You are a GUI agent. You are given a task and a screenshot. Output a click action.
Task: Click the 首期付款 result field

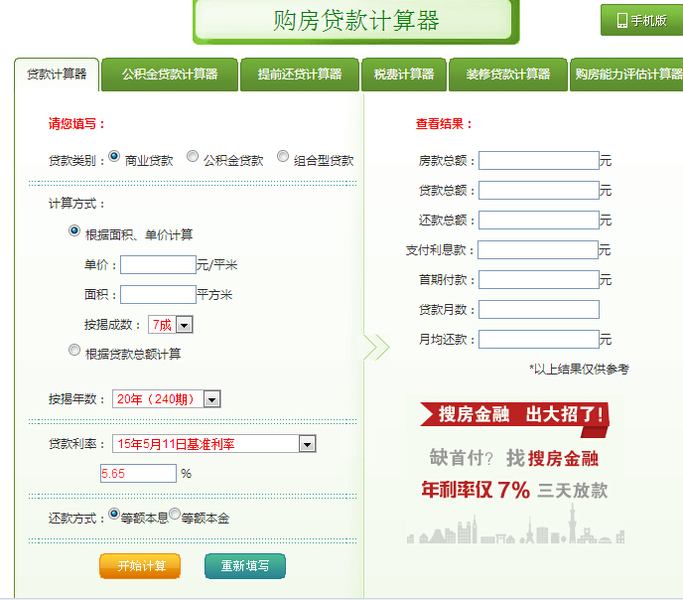click(539, 280)
